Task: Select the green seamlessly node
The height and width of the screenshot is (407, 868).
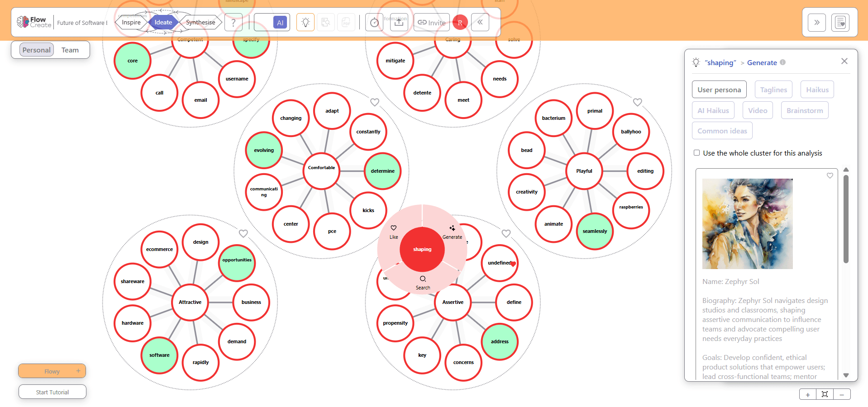Action: [x=595, y=231]
